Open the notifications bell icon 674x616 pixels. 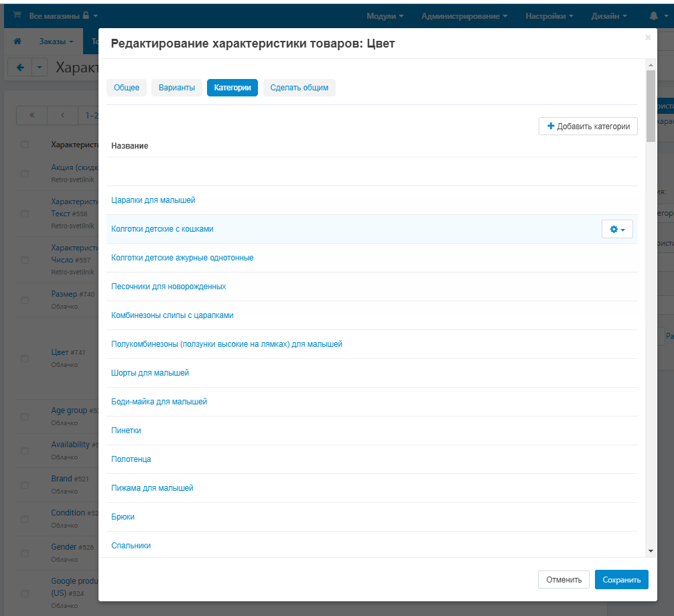[653, 16]
